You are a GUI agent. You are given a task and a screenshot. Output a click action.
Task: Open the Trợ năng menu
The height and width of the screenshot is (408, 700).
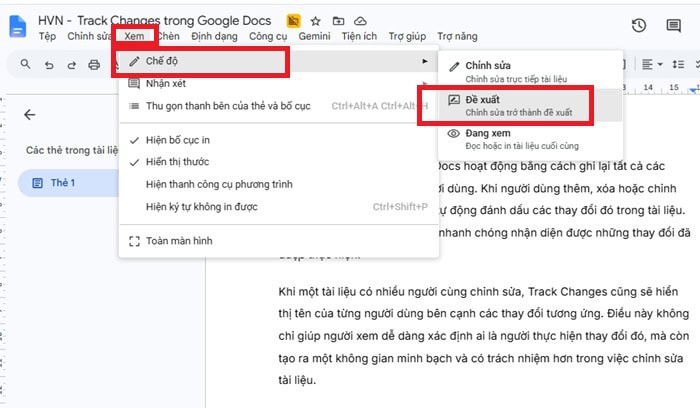(457, 36)
